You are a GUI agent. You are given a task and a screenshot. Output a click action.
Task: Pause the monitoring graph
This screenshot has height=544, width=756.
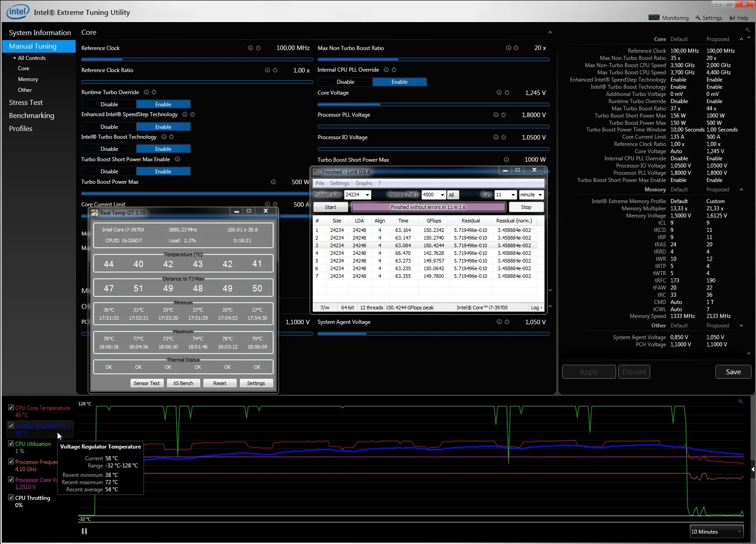[84, 531]
